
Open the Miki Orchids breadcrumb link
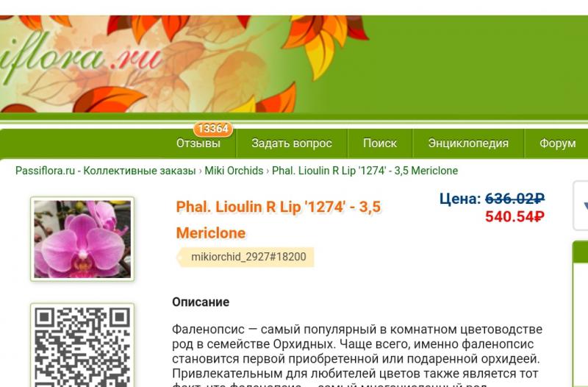(234, 171)
